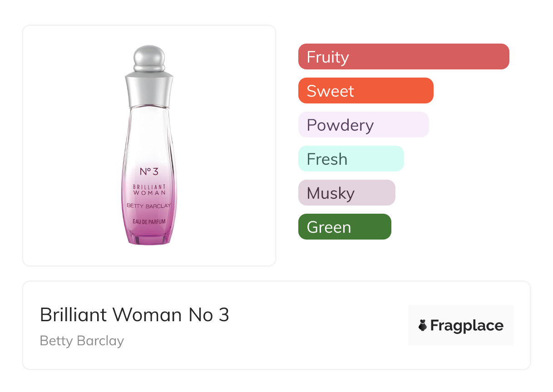553x392 pixels.
Task: Click the Betty Barclay brand subtitle
Action: (x=82, y=341)
